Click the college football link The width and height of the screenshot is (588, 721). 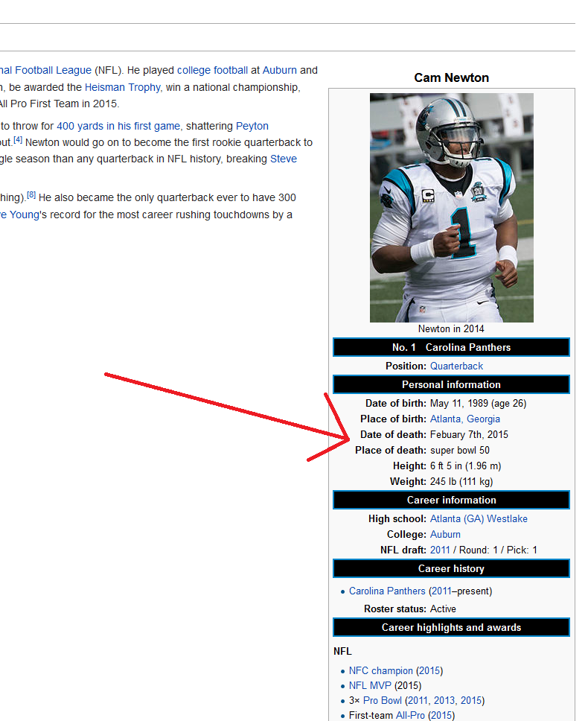click(212, 70)
